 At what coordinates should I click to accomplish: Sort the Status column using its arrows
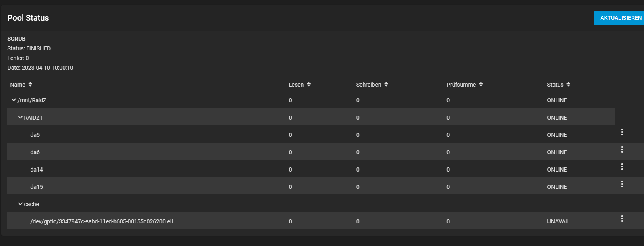point(568,84)
